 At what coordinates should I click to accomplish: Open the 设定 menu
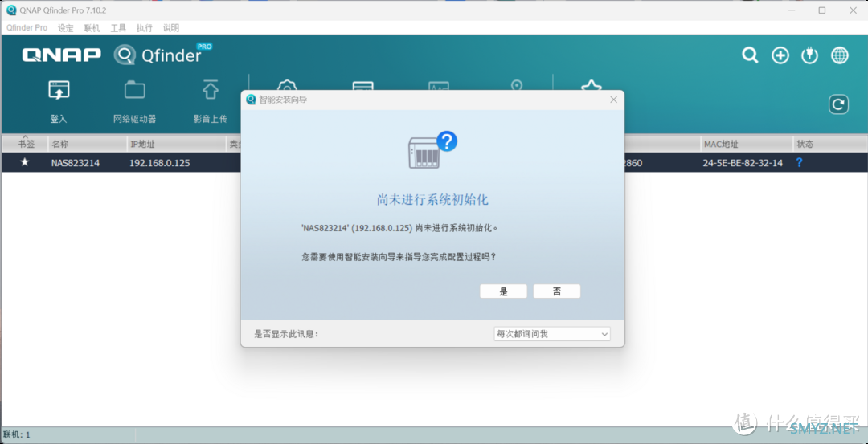[65, 27]
